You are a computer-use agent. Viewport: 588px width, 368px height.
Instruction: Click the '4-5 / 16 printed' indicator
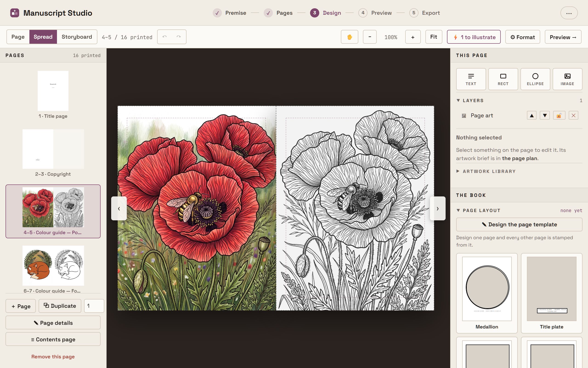127,37
